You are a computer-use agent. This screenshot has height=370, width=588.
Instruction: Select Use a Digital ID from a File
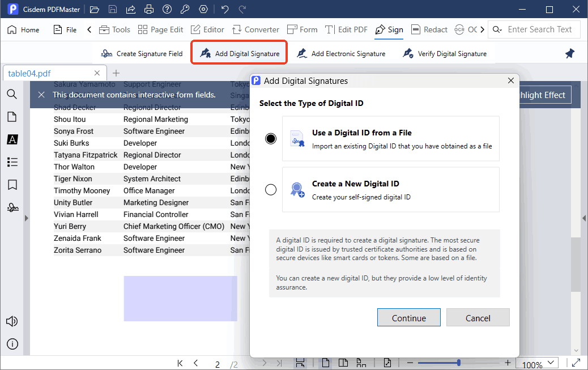coord(271,138)
